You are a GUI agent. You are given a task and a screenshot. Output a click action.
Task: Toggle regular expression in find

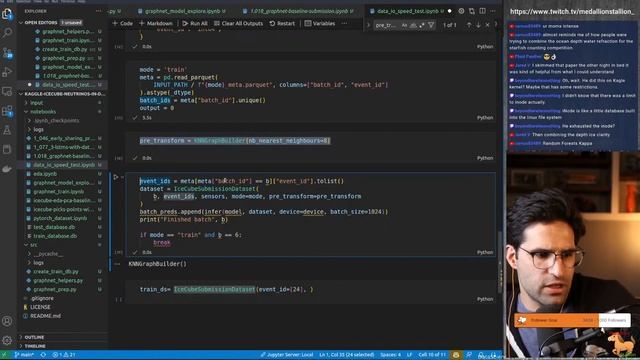[422, 25]
